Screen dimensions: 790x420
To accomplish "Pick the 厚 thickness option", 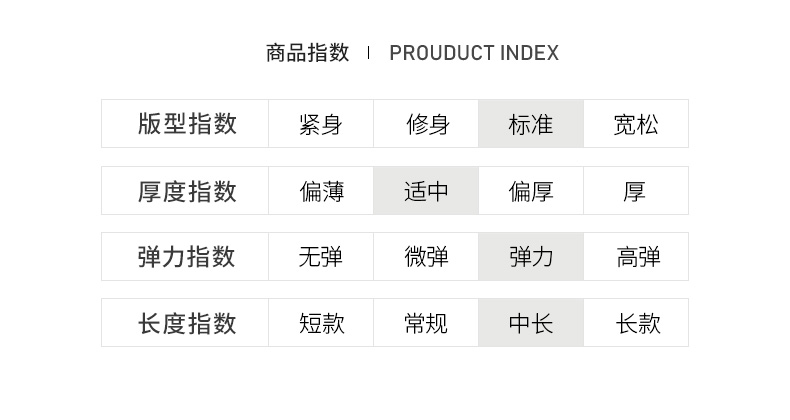I will [x=636, y=191].
